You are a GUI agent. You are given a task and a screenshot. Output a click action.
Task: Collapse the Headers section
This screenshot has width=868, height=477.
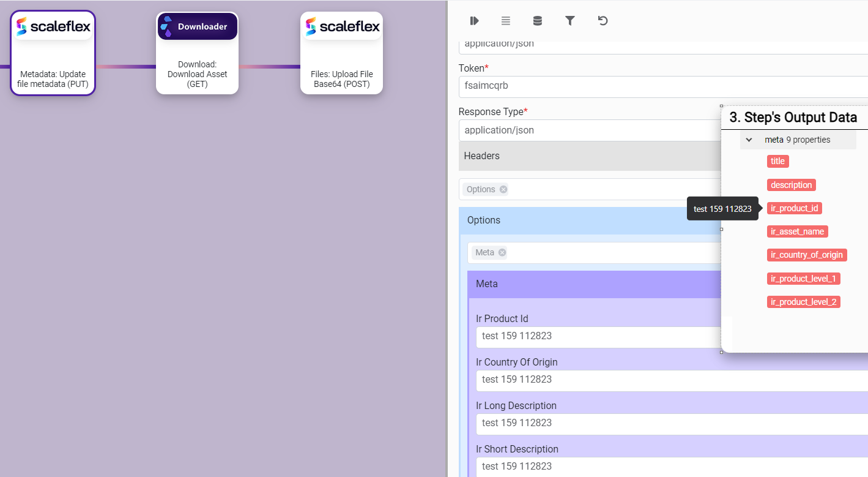pos(587,156)
